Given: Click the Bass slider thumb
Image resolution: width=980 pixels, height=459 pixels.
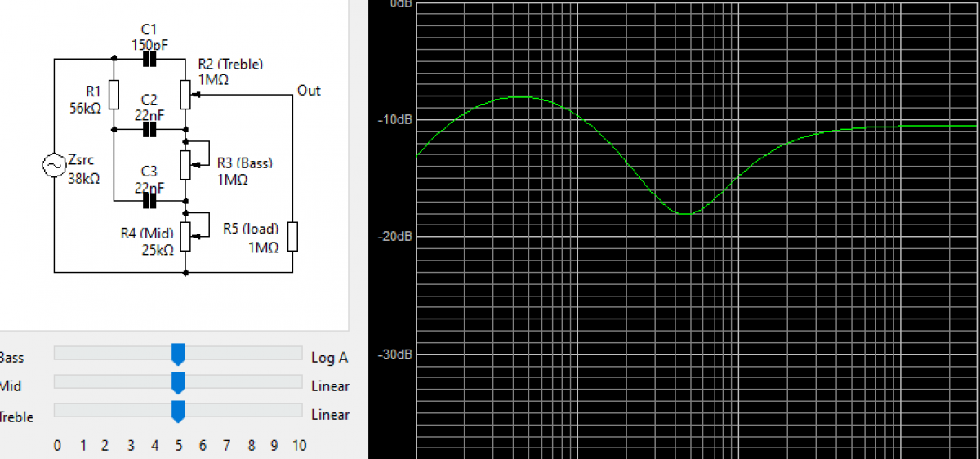Looking at the screenshot, I should tap(178, 354).
